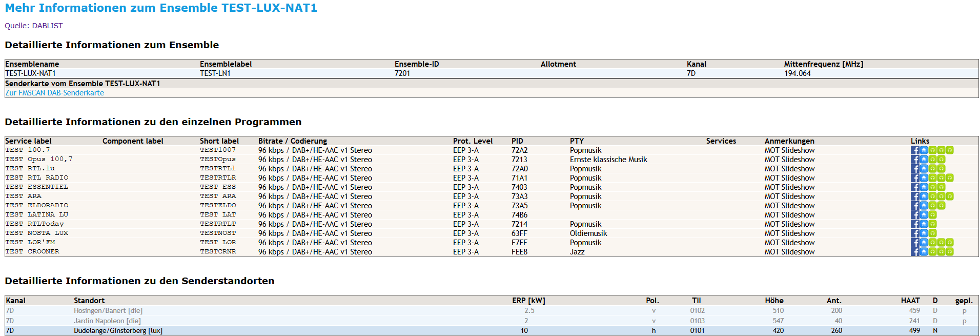980x336 pixels.
Task: Open Facebook link for TEST ESSENTIEL
Action: tap(915, 187)
